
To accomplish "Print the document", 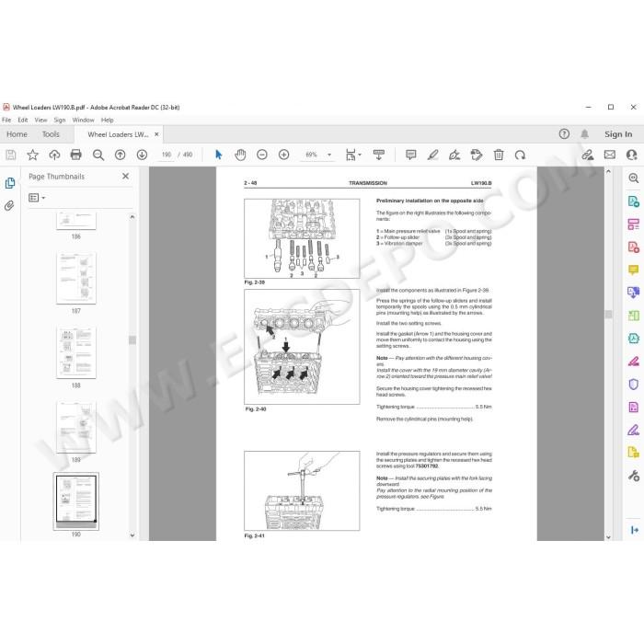I will pos(76,155).
